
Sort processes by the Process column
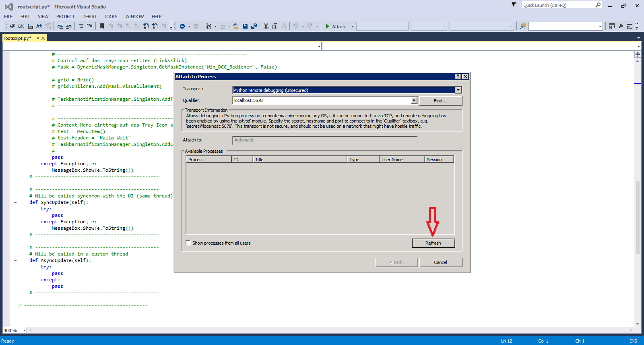tap(209, 160)
